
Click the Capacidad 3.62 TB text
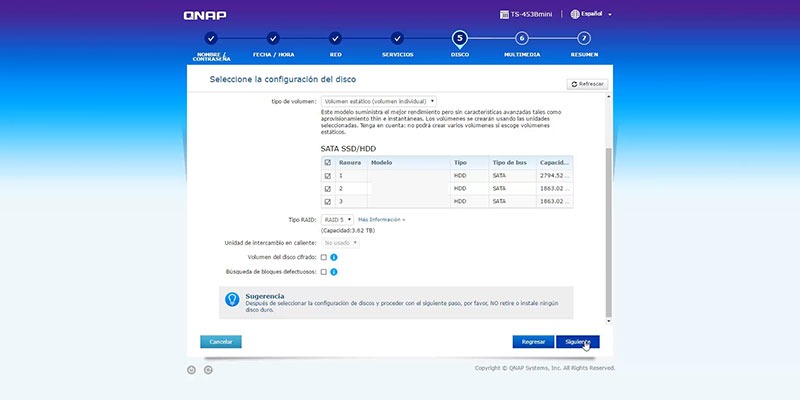(348, 231)
